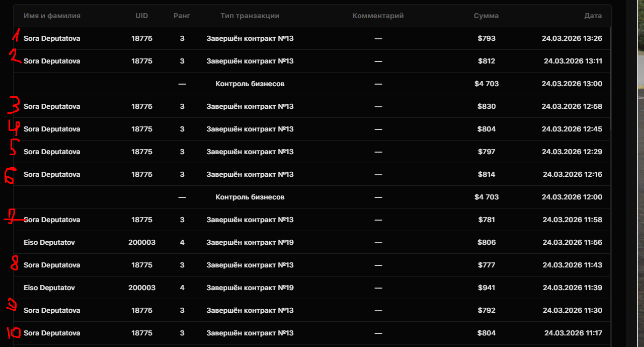Click the "UID" column header
Screen dimensions: 644x347
pyautogui.click(x=142, y=16)
